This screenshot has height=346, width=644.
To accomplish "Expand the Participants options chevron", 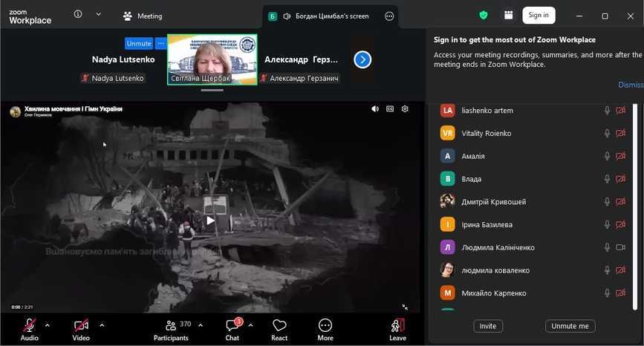I will pos(200,325).
